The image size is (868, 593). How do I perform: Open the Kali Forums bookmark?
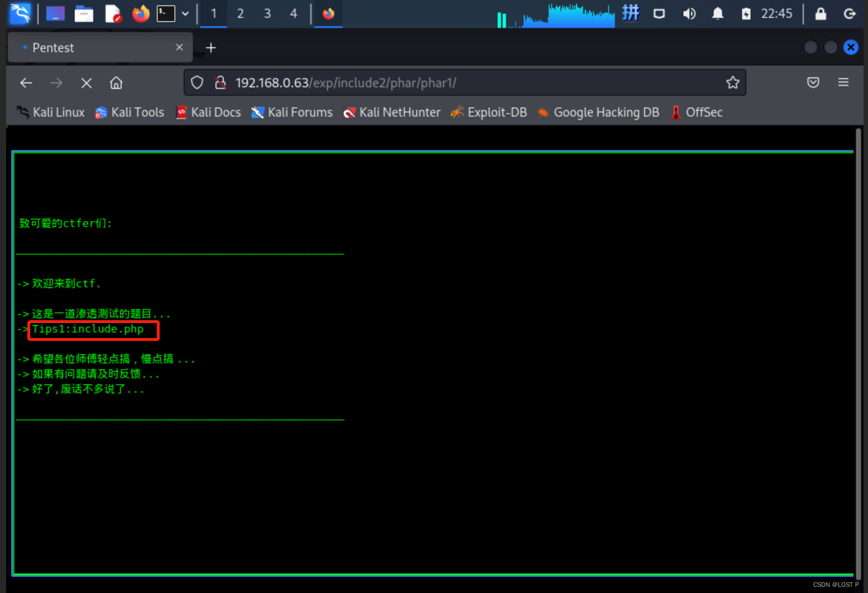pyautogui.click(x=292, y=112)
